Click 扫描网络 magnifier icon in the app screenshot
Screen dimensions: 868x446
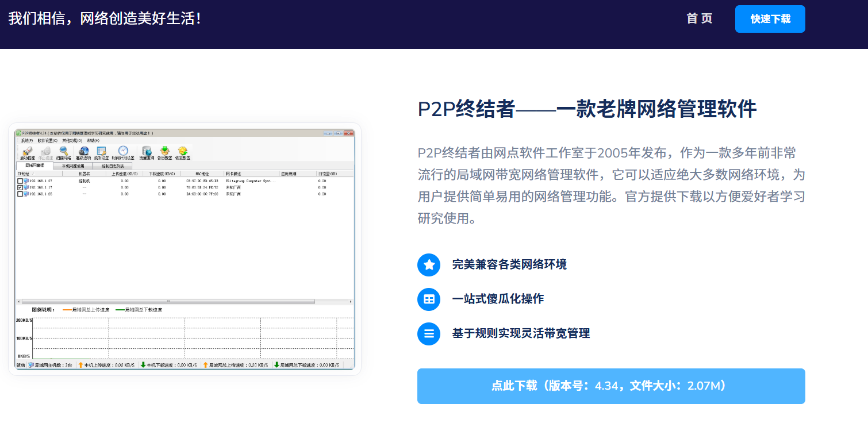pyautogui.click(x=64, y=151)
